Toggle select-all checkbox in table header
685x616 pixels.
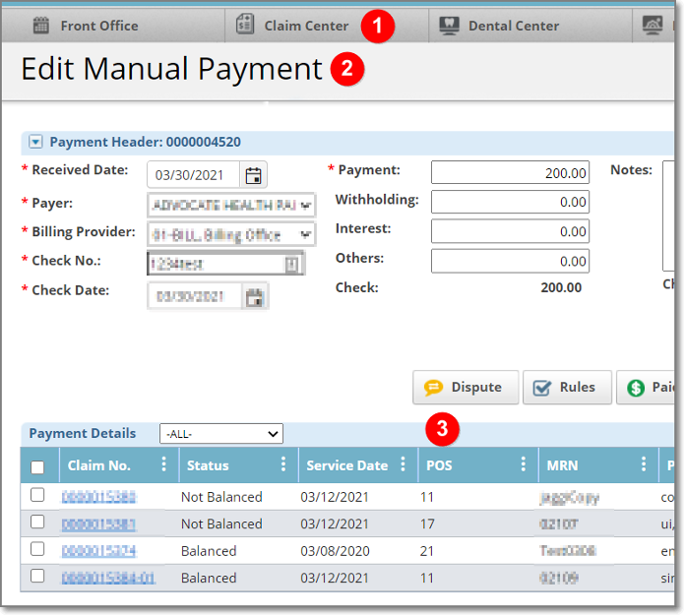click(37, 467)
